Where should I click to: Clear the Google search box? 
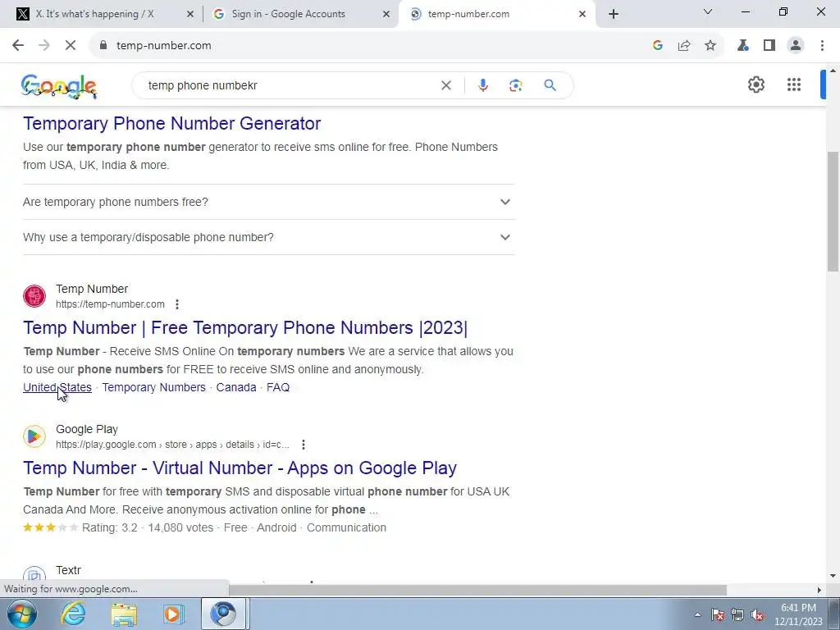point(445,85)
